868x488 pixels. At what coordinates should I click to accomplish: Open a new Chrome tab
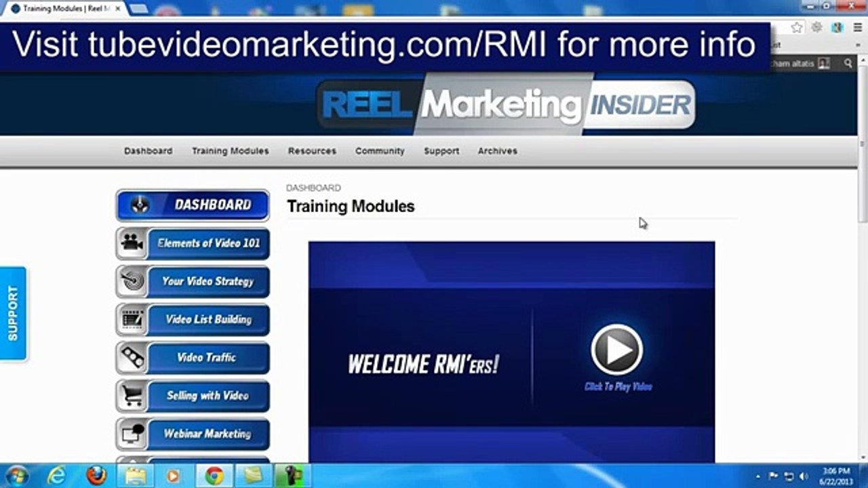138,8
